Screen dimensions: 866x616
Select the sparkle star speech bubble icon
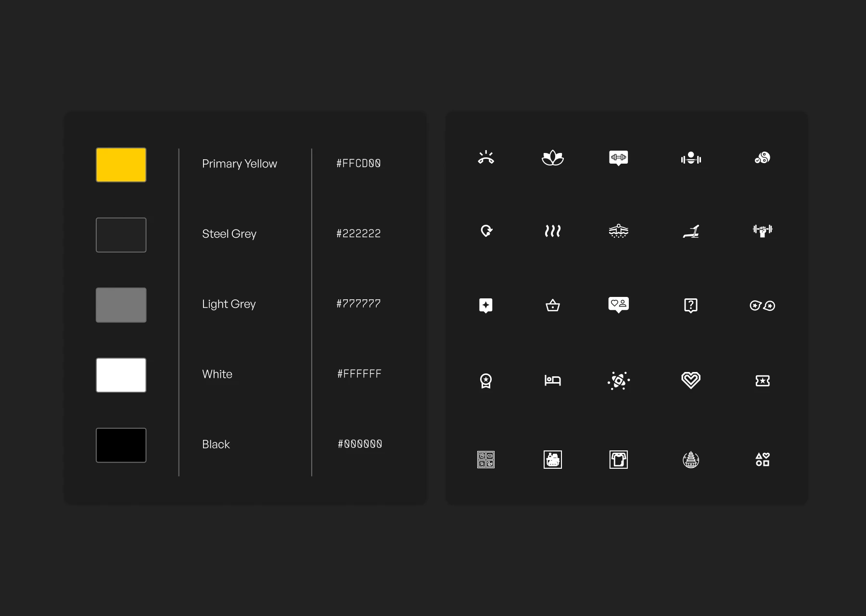[486, 306]
